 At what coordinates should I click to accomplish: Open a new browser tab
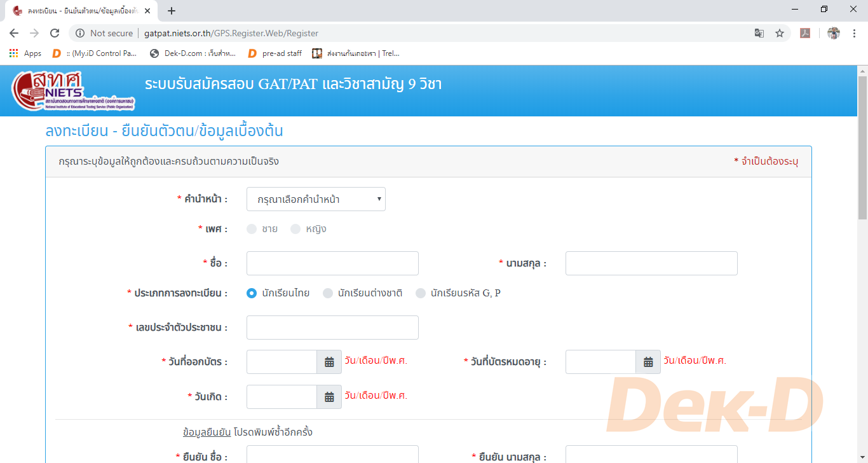point(172,11)
